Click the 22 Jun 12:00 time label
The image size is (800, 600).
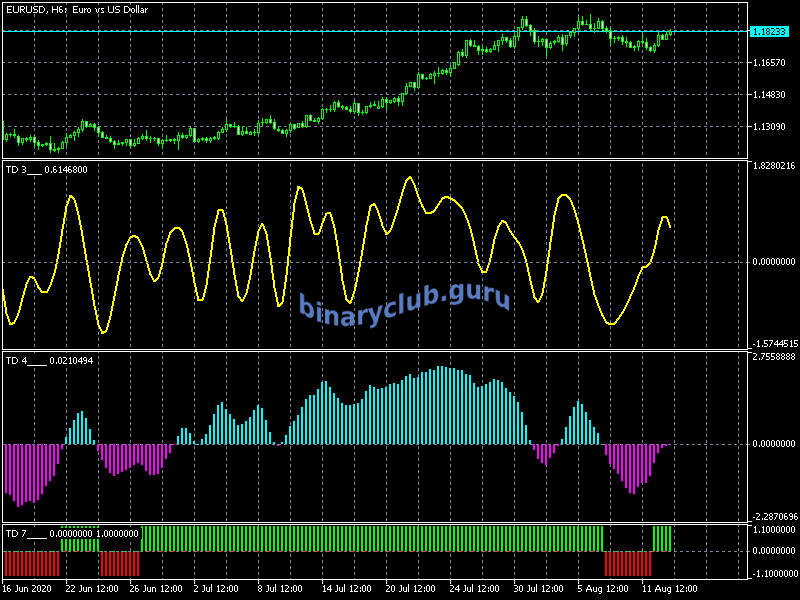pos(93,587)
